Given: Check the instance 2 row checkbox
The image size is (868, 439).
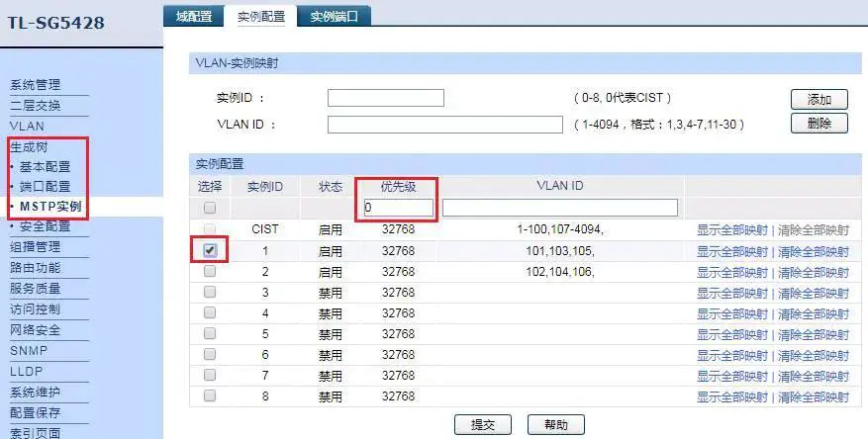Looking at the screenshot, I should click(x=210, y=272).
